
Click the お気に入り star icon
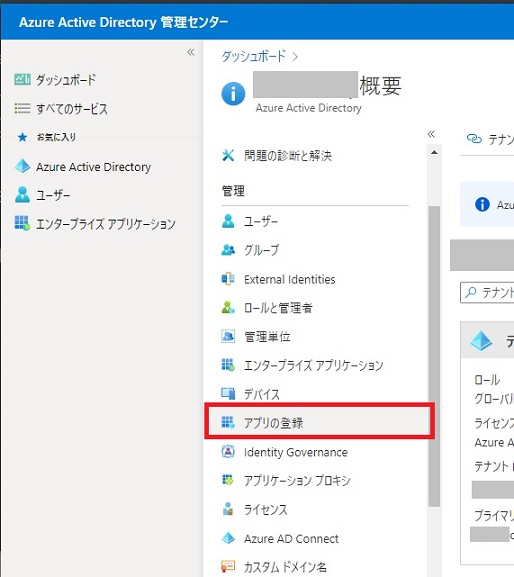pyautogui.click(x=22, y=137)
